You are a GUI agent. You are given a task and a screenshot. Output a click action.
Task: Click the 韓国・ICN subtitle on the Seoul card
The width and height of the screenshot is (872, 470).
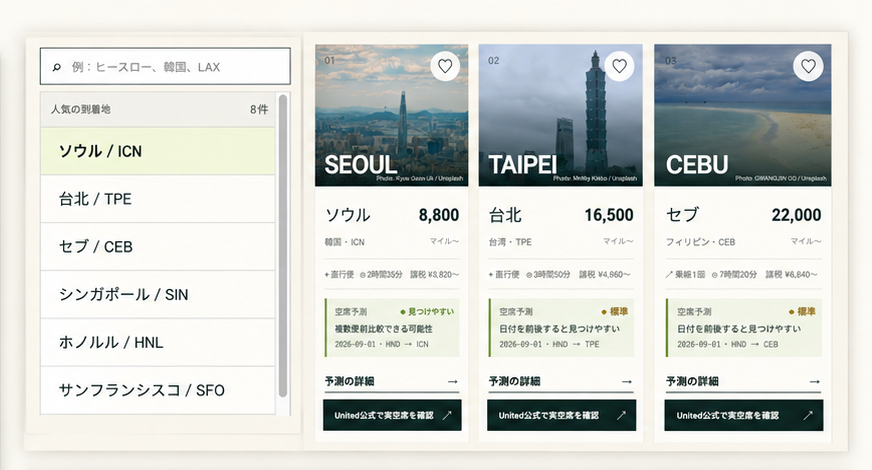point(345,242)
